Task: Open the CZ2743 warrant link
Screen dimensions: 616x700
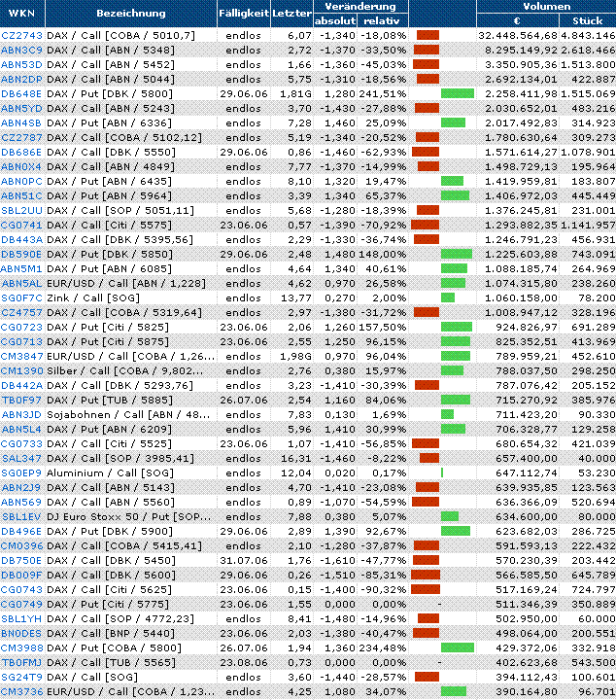Action: tap(21, 35)
